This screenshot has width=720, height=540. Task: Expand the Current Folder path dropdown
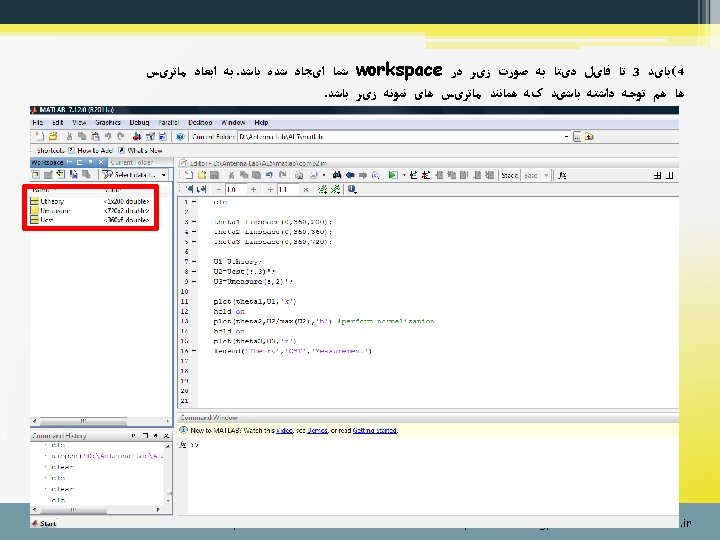tap(566, 136)
